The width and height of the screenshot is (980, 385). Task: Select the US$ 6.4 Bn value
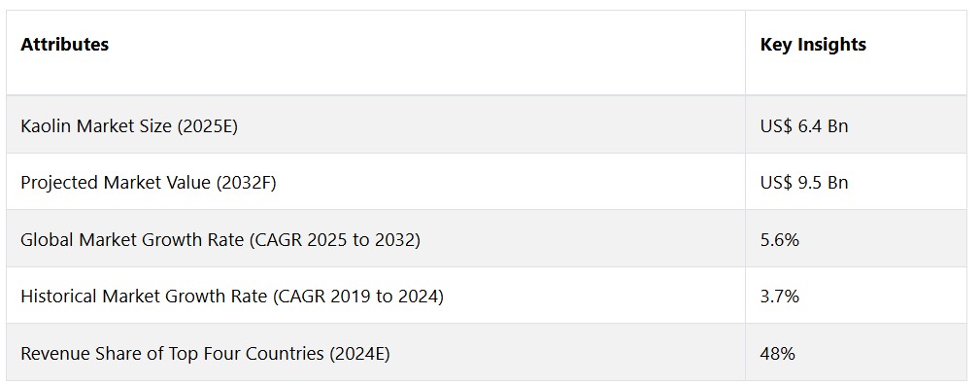pos(804,125)
